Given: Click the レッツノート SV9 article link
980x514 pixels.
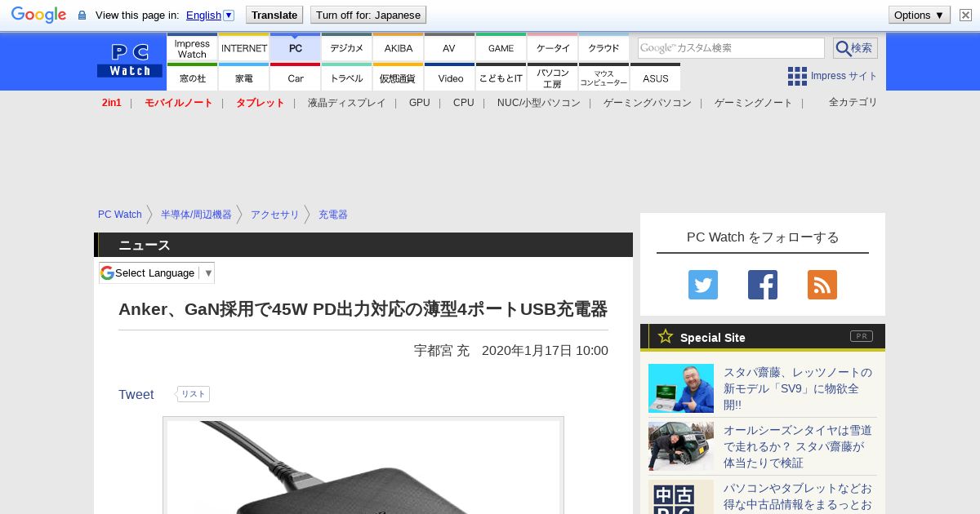Looking at the screenshot, I should [798, 388].
